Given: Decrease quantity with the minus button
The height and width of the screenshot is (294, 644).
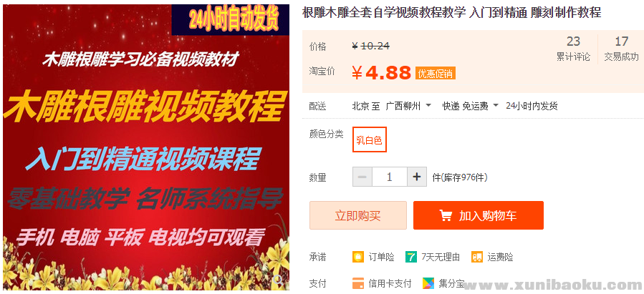Looking at the screenshot, I should [x=362, y=177].
